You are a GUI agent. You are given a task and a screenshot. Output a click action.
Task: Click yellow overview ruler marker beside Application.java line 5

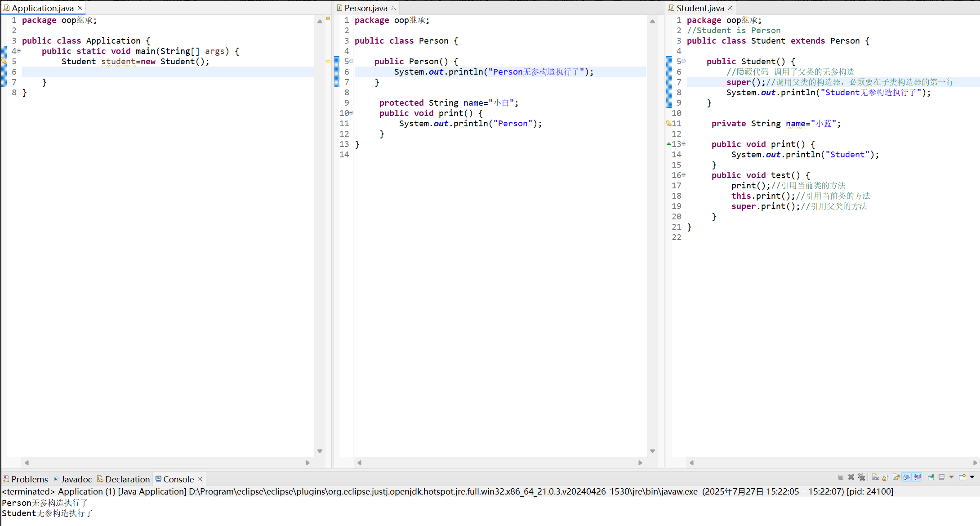tap(328, 61)
